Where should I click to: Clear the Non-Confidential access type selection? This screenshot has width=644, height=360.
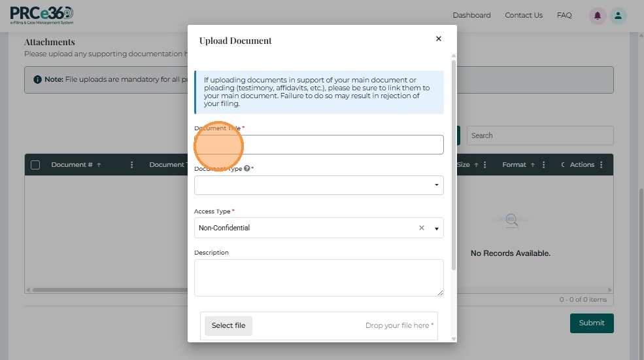[x=422, y=228]
